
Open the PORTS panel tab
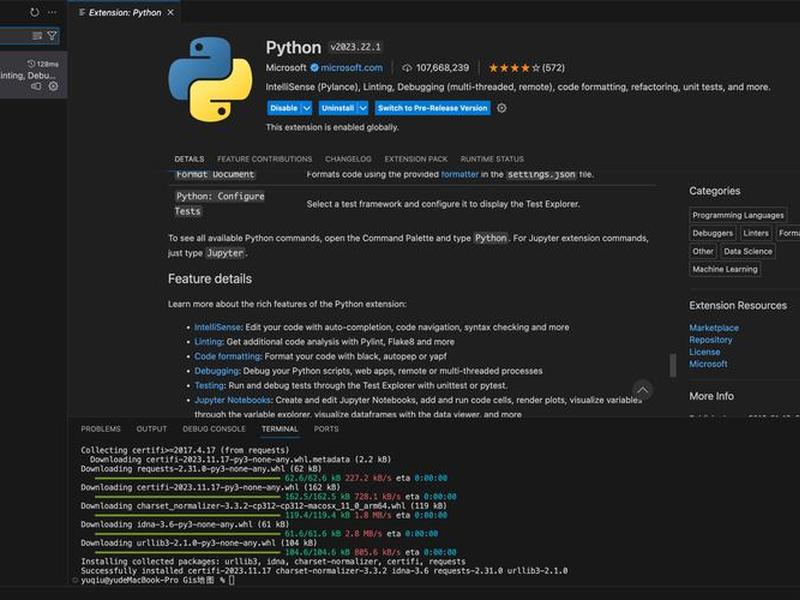click(326, 429)
